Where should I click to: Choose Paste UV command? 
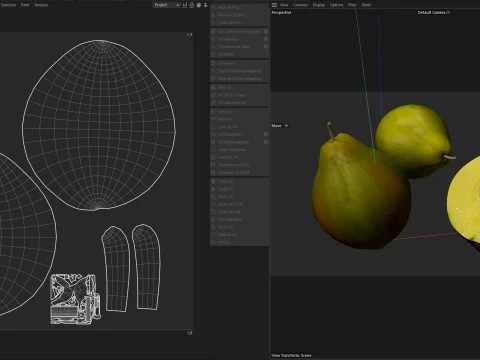coord(239,189)
